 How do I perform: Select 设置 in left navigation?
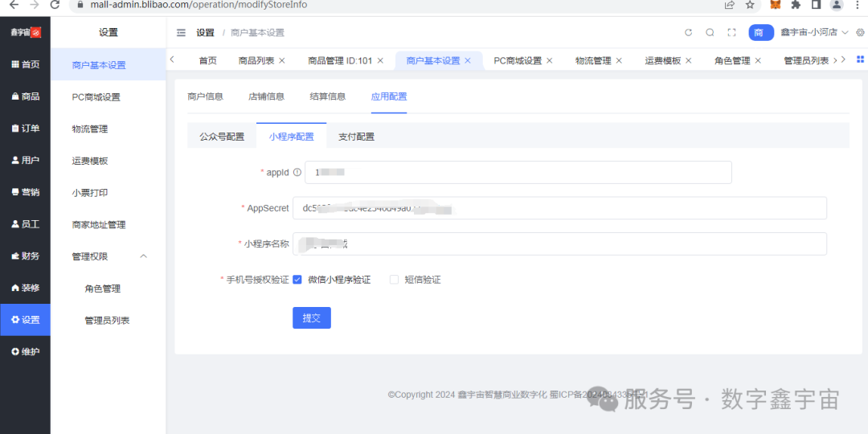click(x=26, y=320)
